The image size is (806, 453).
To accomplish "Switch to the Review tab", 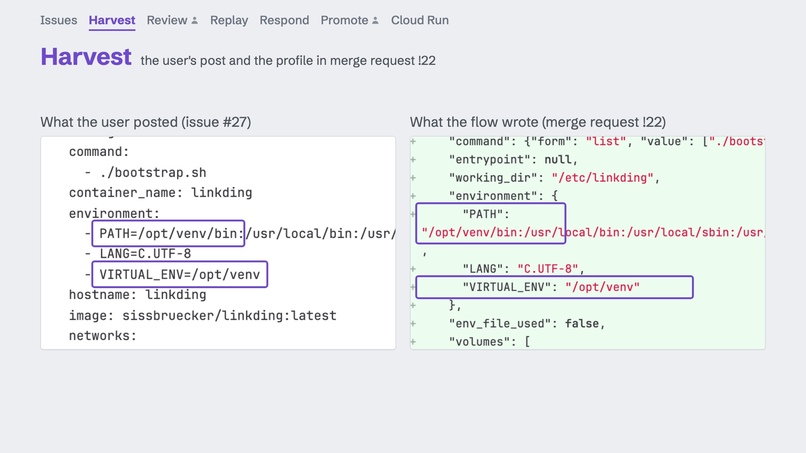I will click(x=167, y=20).
